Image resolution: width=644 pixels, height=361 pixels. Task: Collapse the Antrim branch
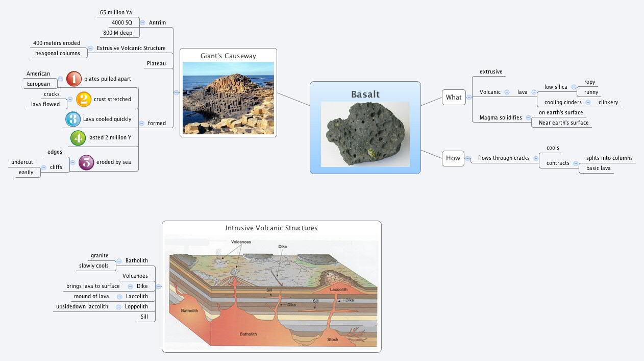pos(142,22)
